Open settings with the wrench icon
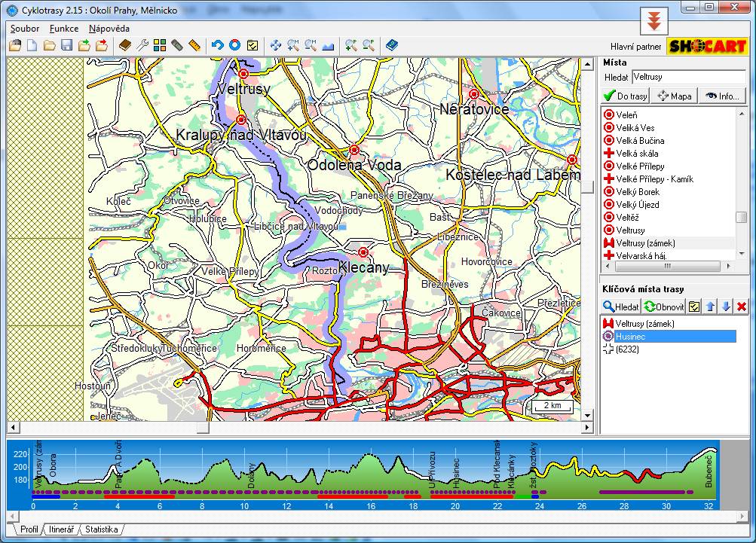The image size is (756, 543). click(142, 45)
